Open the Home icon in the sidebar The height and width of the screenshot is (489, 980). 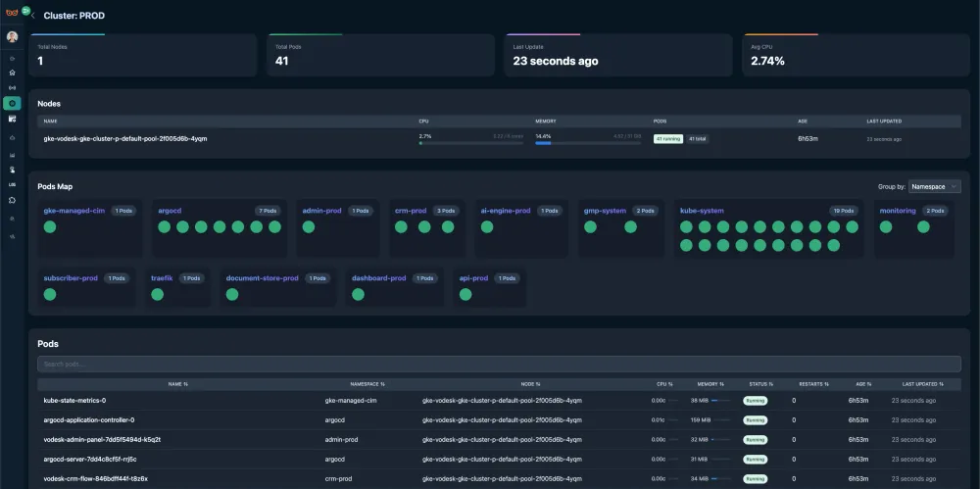12,73
